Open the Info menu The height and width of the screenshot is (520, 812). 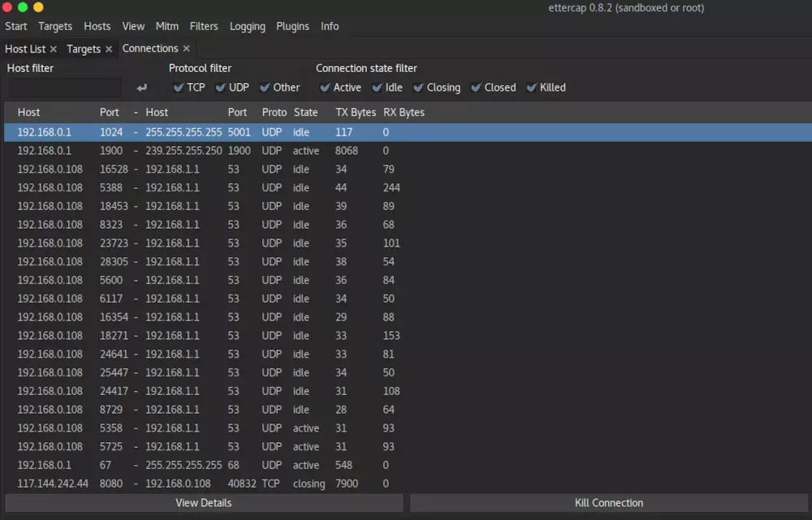coord(330,27)
